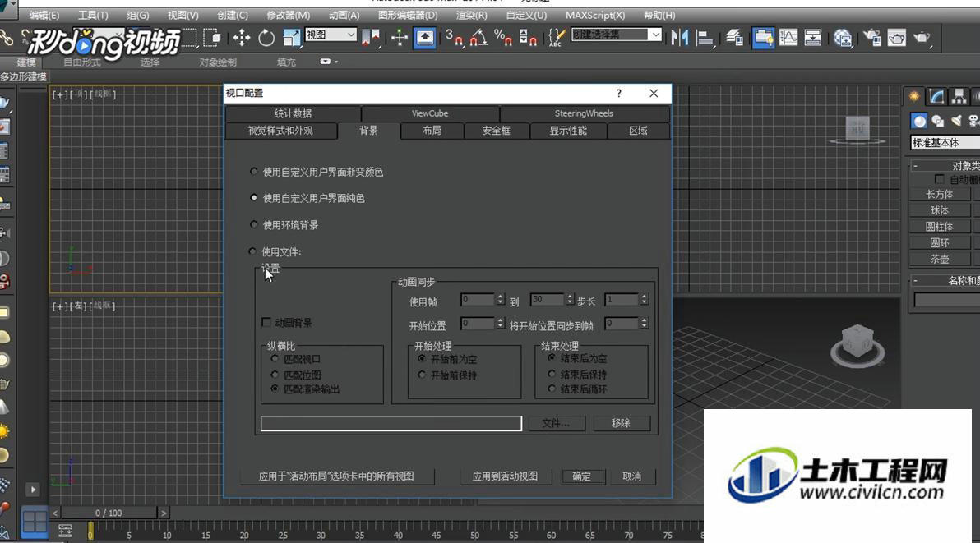980x543 pixels.
Task: Toggle the highlighted Ribbon button
Action: pyautogui.click(x=763, y=38)
